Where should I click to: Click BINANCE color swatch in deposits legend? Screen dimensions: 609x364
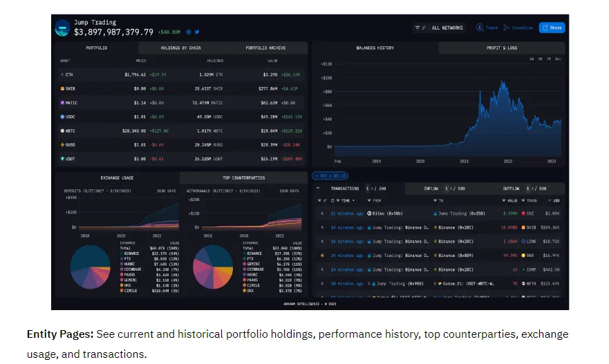[x=122, y=253]
